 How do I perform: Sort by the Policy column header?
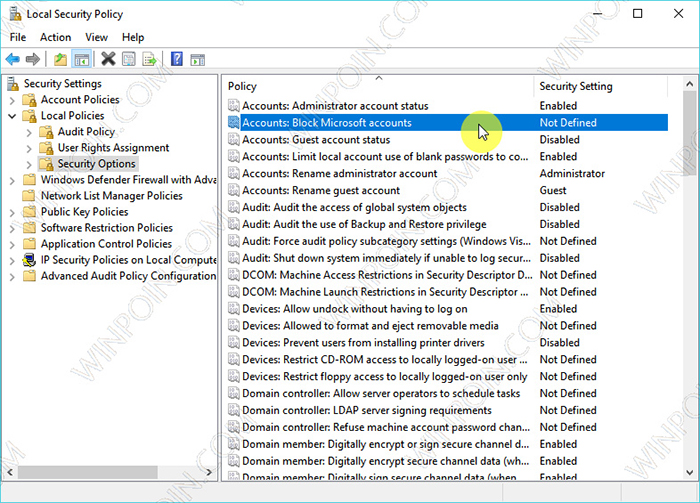[x=379, y=86]
